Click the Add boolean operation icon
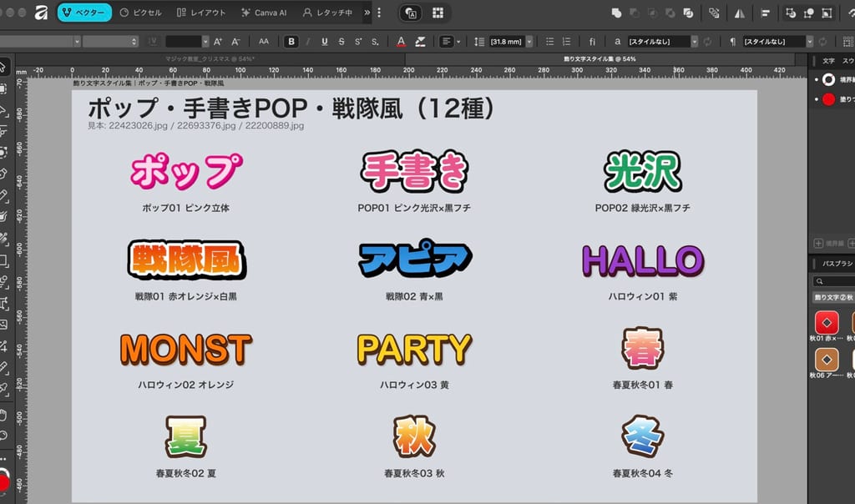This screenshot has width=855, height=504. [617, 13]
